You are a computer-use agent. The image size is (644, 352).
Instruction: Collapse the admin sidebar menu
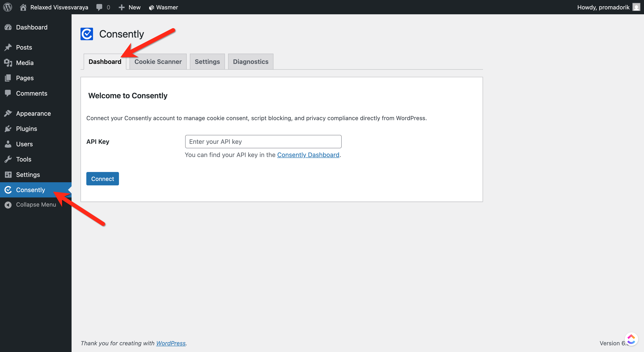36,204
